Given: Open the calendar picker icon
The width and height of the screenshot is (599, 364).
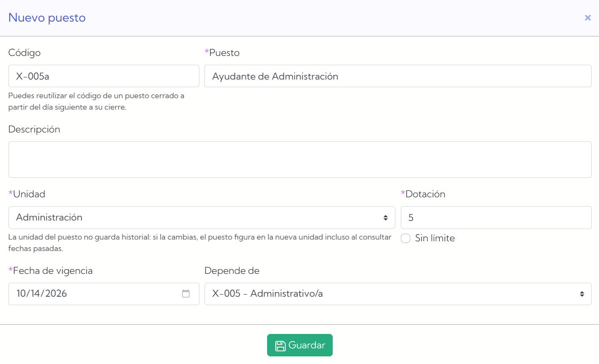Looking at the screenshot, I should click(186, 294).
